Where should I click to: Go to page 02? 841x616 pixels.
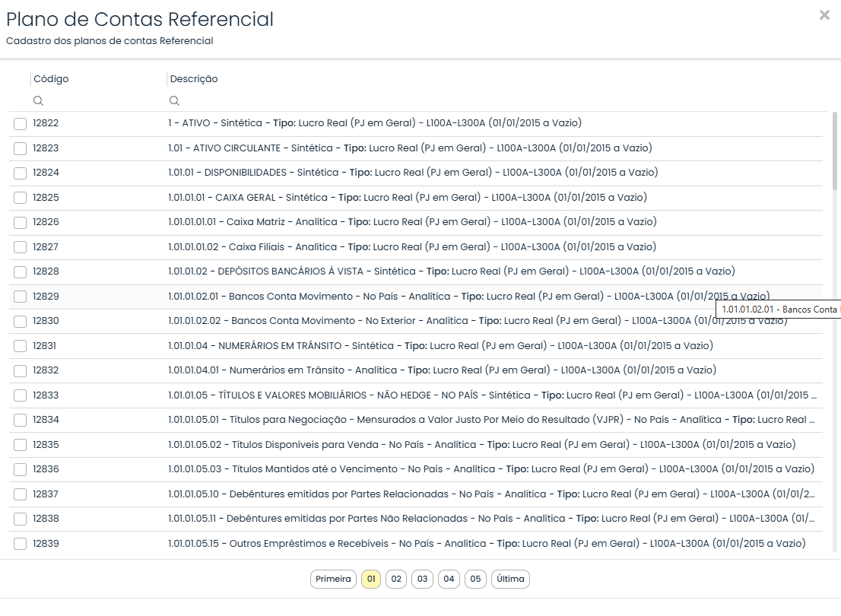click(396, 579)
